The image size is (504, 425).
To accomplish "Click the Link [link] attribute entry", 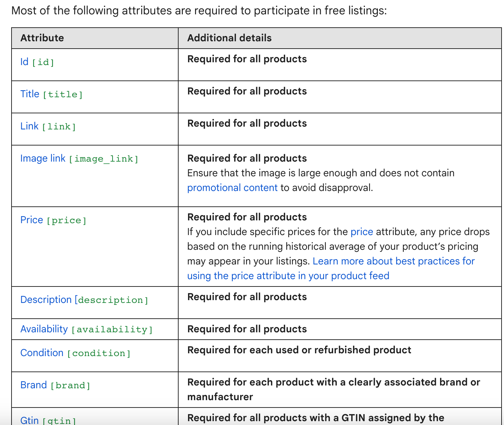I will pyautogui.click(x=48, y=126).
